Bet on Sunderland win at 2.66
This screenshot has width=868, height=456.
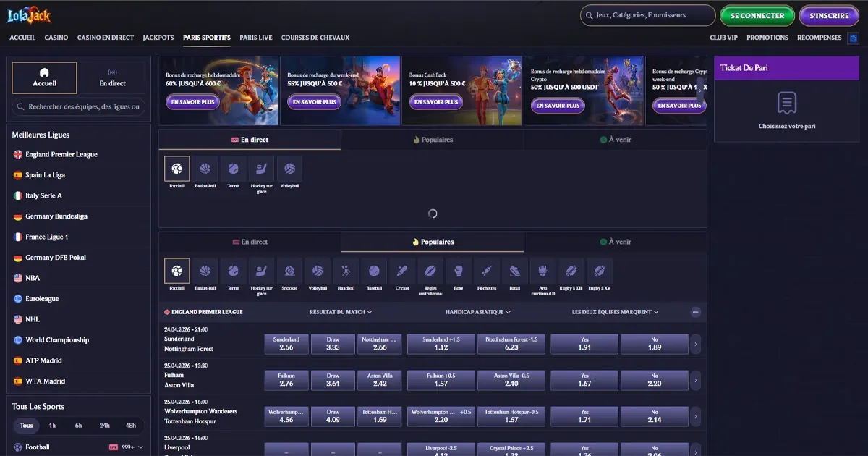(286, 344)
